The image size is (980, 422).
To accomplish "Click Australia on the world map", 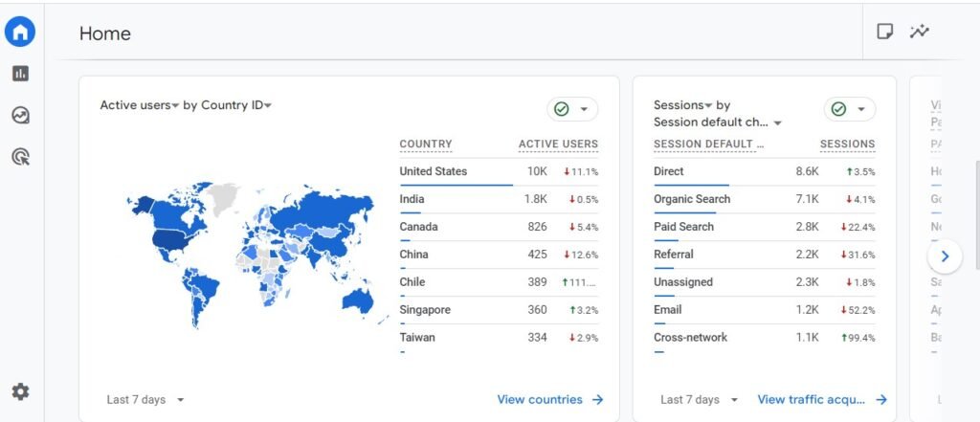I will (358, 300).
